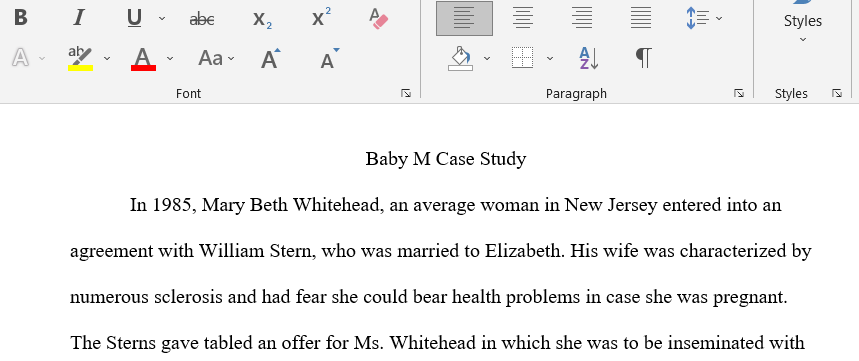
Task: Toggle Bold formatting
Action: (x=21, y=18)
